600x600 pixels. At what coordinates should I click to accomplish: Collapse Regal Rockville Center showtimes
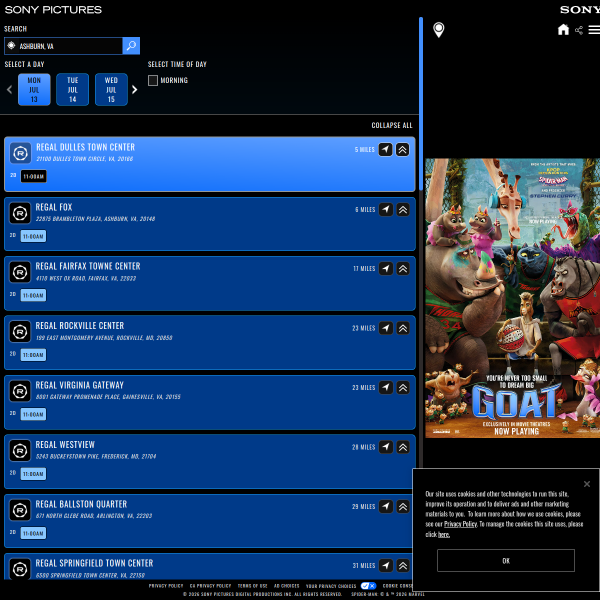[x=403, y=328]
